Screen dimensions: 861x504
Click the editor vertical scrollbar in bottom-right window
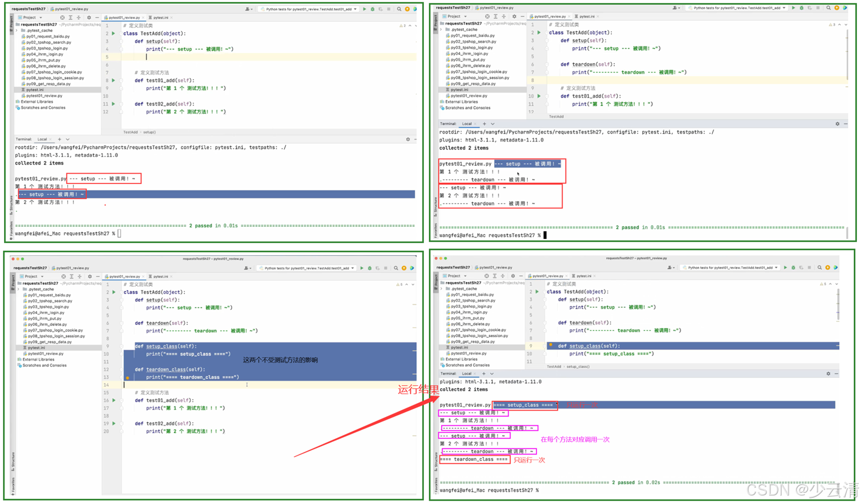(x=837, y=305)
